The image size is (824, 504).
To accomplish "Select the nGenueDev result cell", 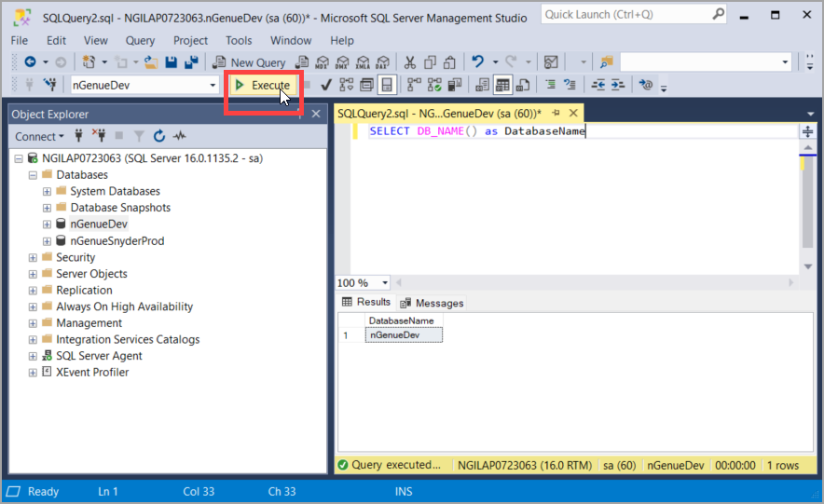I will (x=404, y=335).
